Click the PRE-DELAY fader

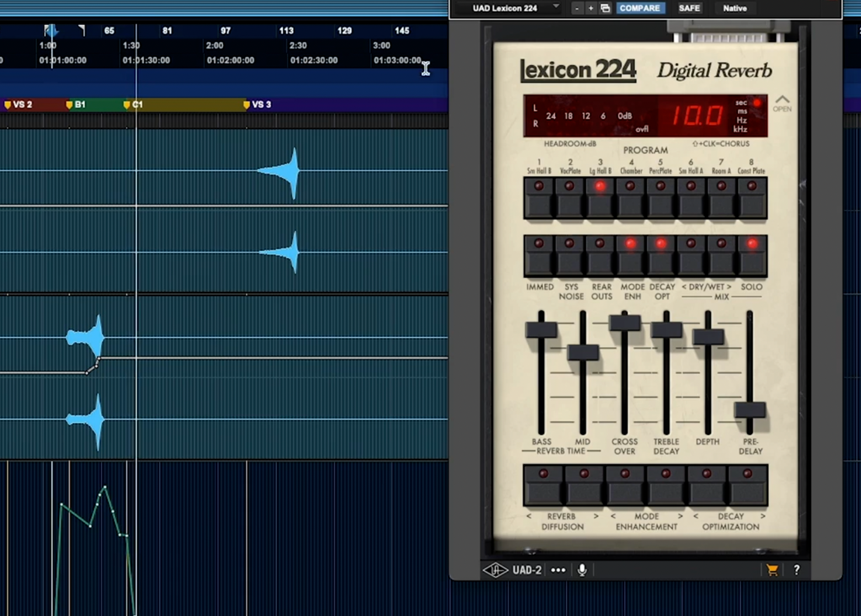750,410
